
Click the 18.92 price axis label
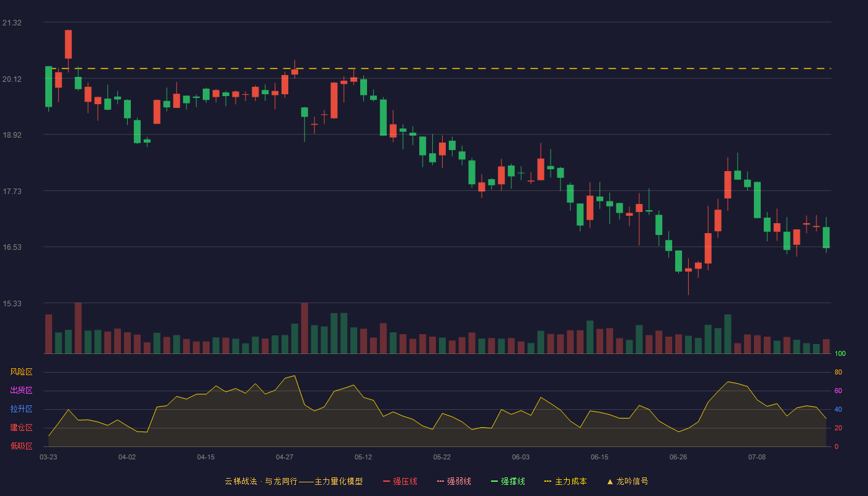(x=12, y=135)
